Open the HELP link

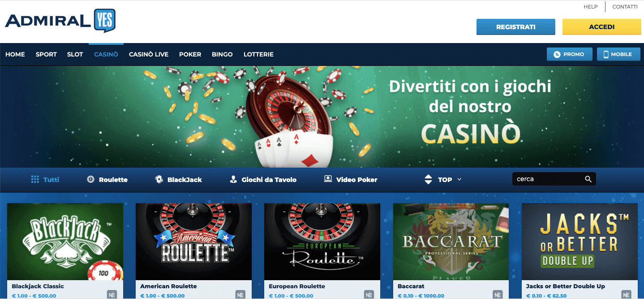pos(591,7)
